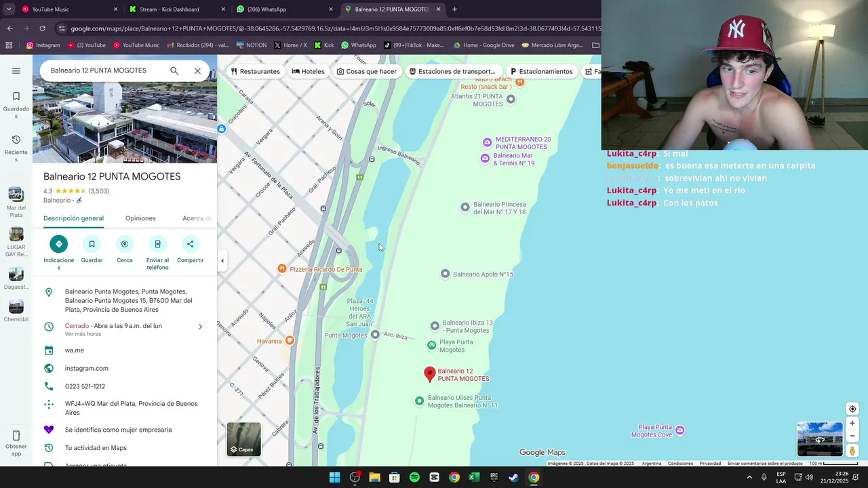Click Playa Punta Mogotes Cove marker

[x=680, y=430]
